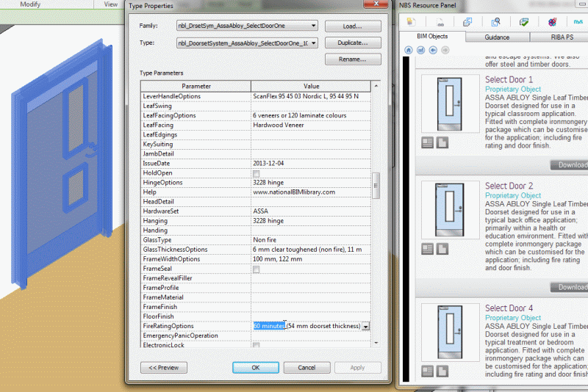Click the NBS logo icon in the toolbar

click(x=578, y=22)
